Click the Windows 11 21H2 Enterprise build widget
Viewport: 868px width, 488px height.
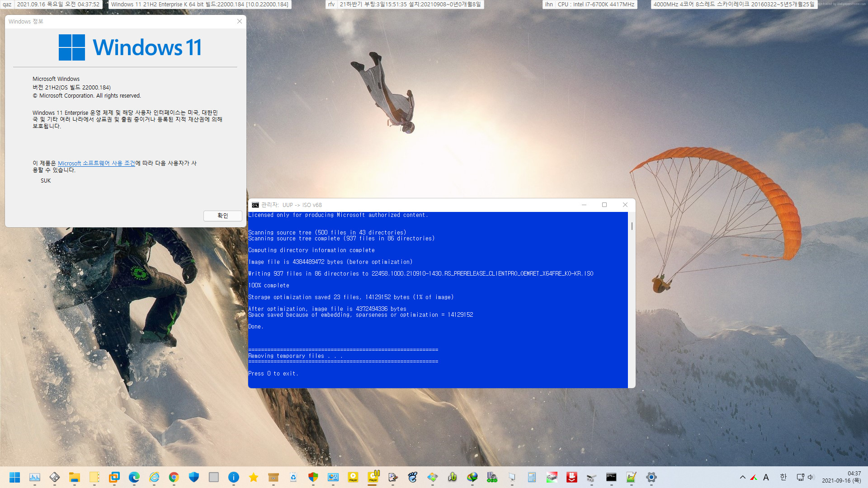(200, 5)
